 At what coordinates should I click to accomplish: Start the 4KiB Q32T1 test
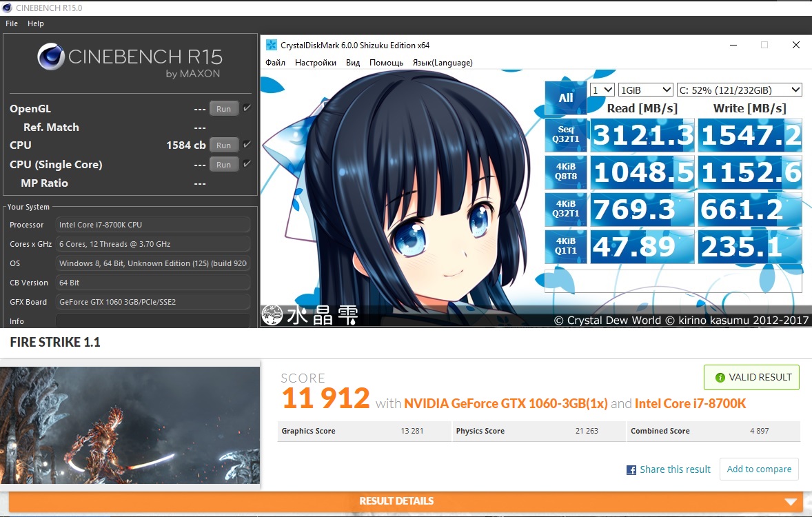(565, 210)
